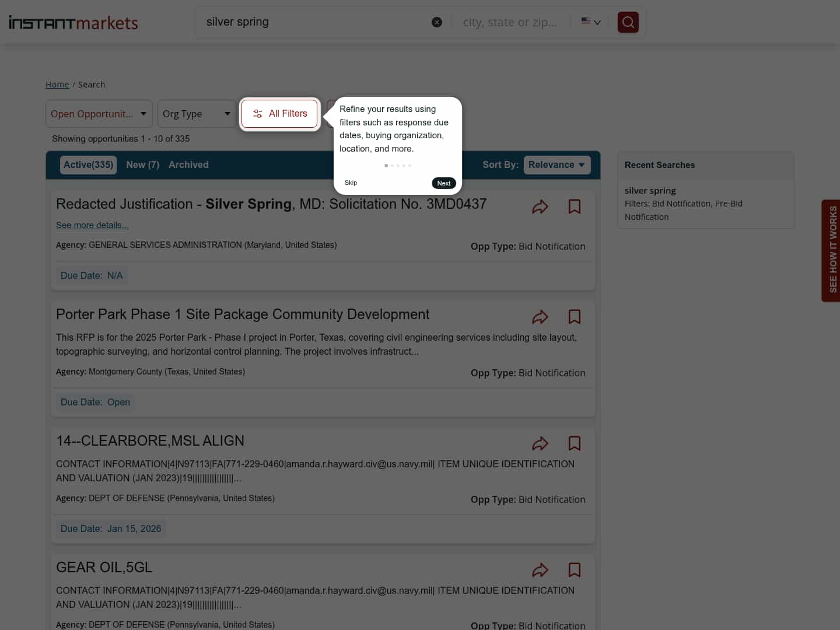Share the Porter Park Phase 1 listing
The width and height of the screenshot is (840, 630).
click(x=540, y=317)
